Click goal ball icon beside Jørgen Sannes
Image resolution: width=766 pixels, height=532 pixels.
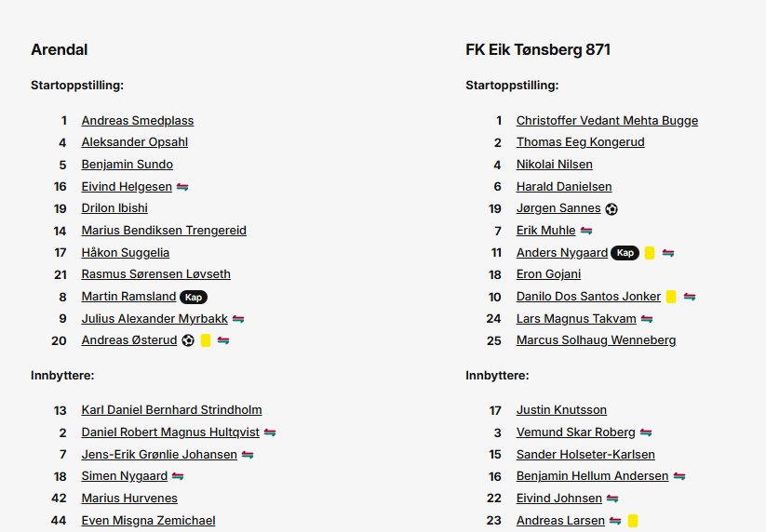pos(611,209)
